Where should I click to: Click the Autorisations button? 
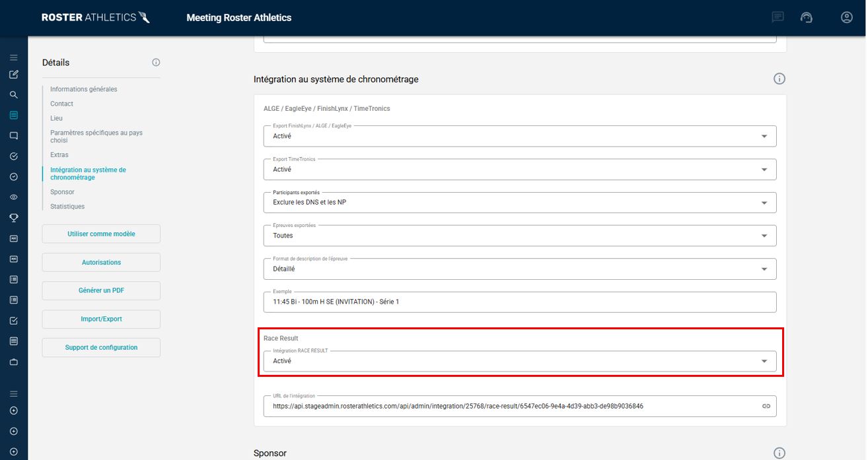coord(101,262)
